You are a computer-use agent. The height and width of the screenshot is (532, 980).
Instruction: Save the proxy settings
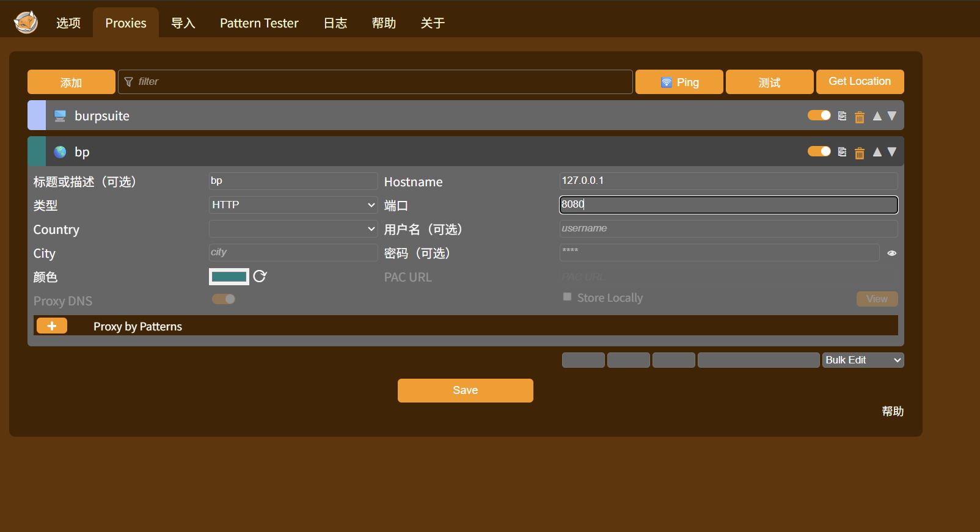coord(466,390)
